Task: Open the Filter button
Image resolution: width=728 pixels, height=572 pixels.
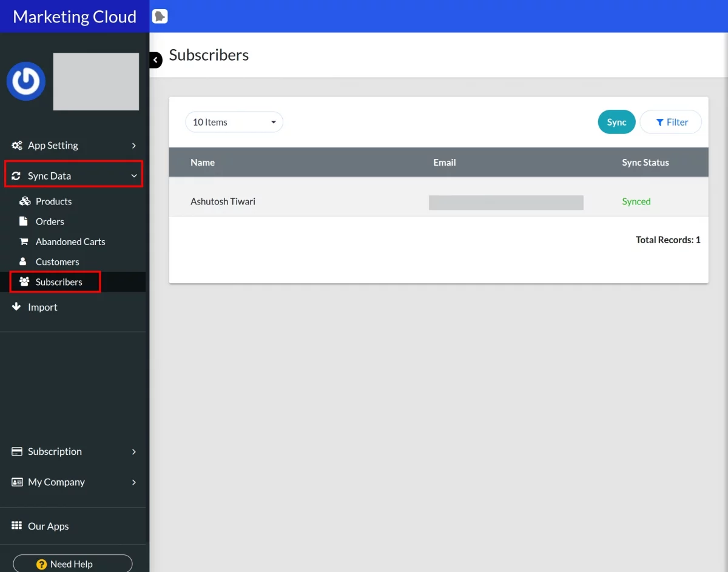Action: pyautogui.click(x=671, y=122)
